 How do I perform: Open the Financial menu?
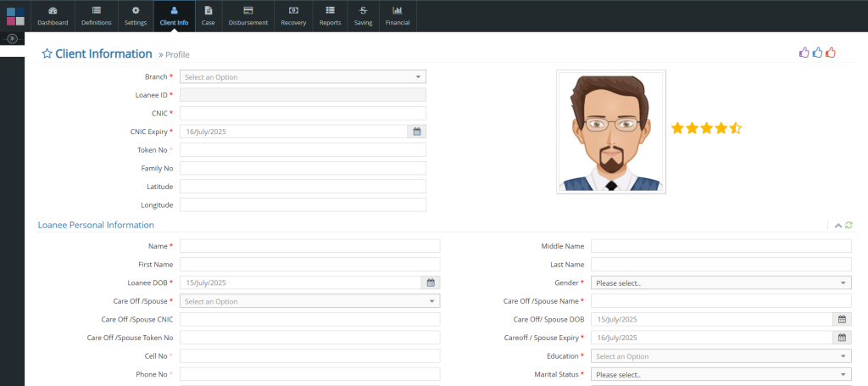[398, 15]
